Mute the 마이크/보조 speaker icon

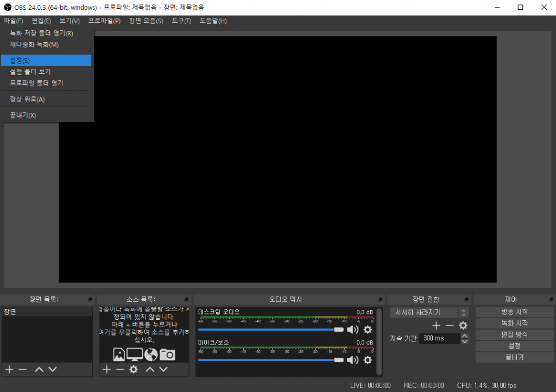point(352,360)
